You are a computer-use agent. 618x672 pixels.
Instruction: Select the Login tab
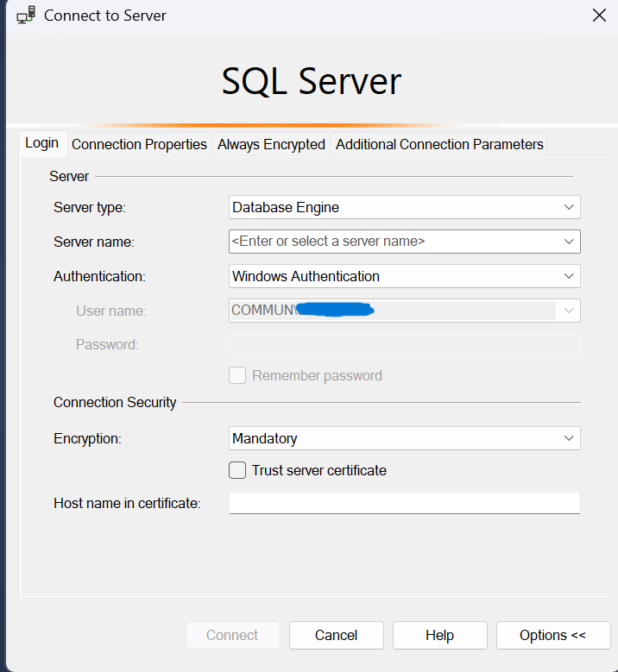pyautogui.click(x=41, y=143)
